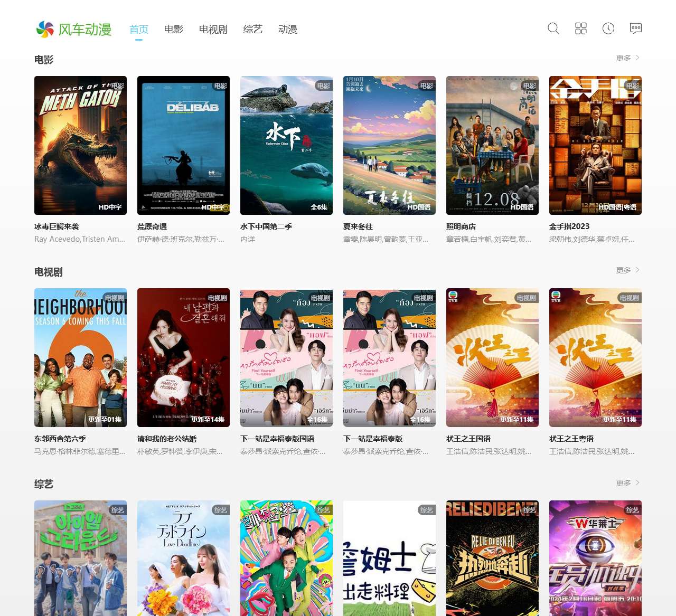676x616 pixels.
Task: Open the watch history clock icon
Action: [x=608, y=29]
